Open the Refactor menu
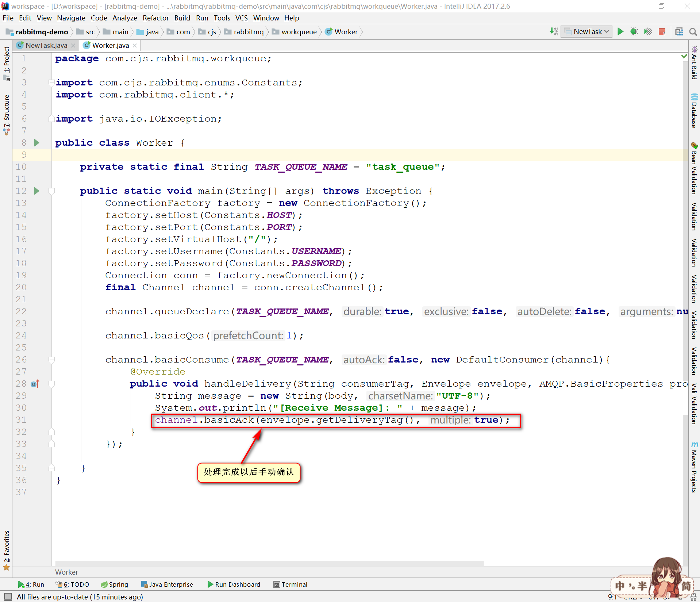The width and height of the screenshot is (700, 602). click(x=155, y=18)
